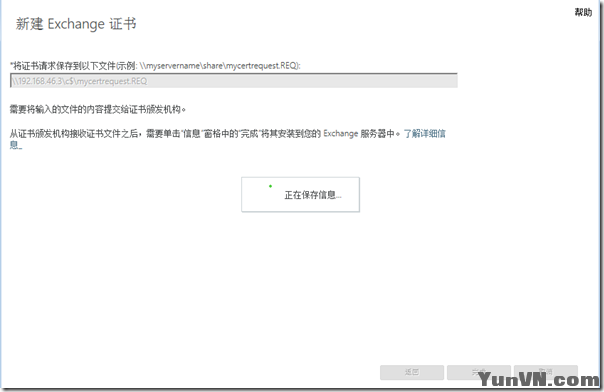Click the 新建 Exchange 证书 heading

pyautogui.click(x=76, y=24)
